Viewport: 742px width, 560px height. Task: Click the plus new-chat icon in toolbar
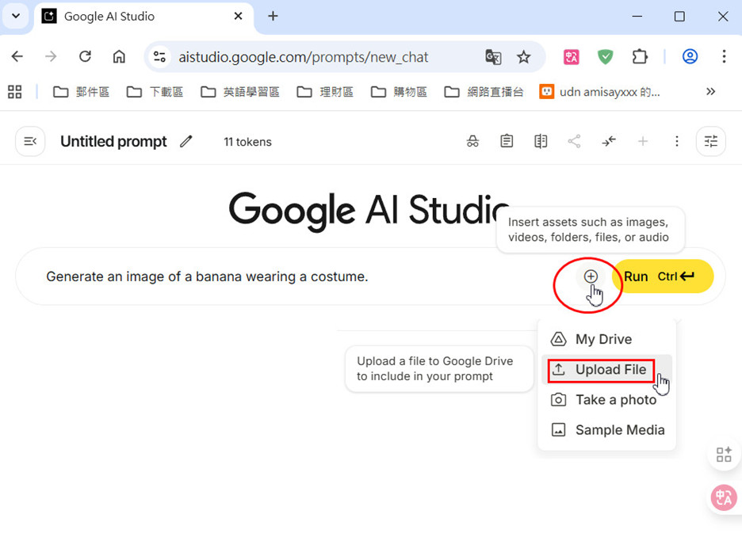pyautogui.click(x=643, y=141)
